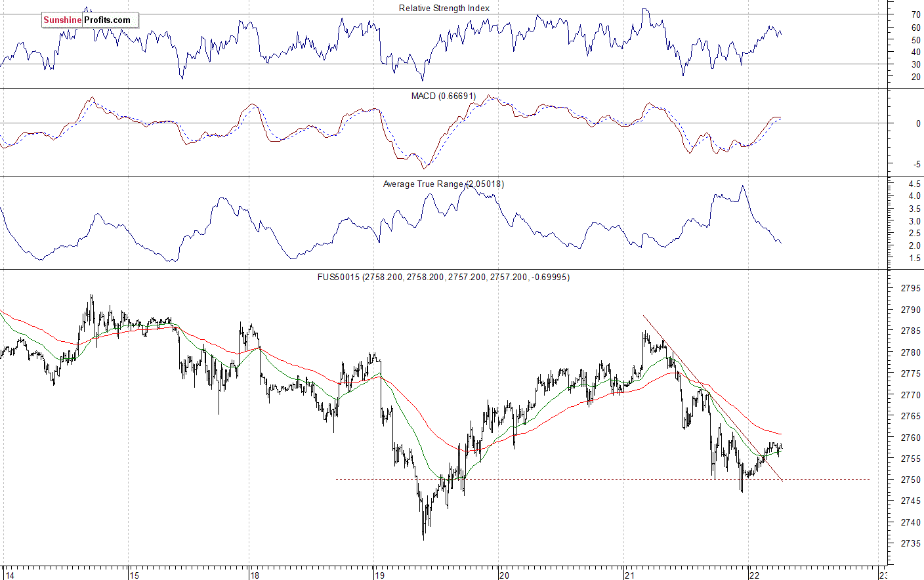
Task: Click the 2.0 label on ATR axis
Action: pyautogui.click(x=914, y=246)
